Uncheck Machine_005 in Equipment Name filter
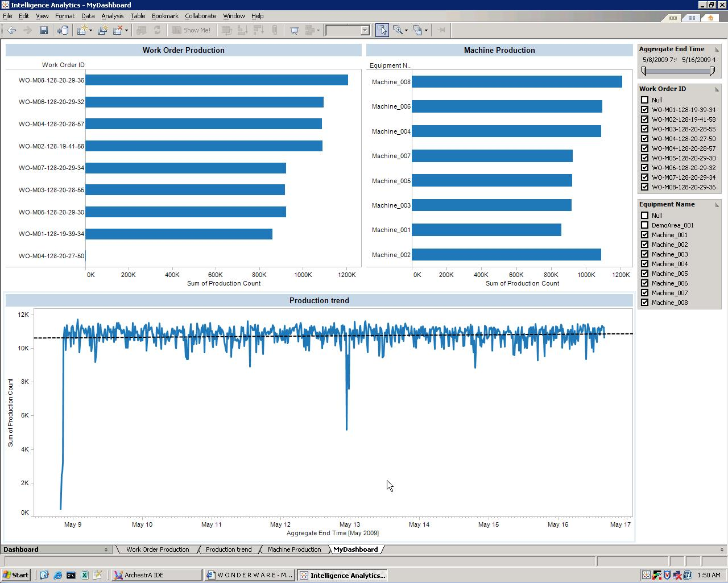Screen dimensions: 728x583 (x=645, y=274)
